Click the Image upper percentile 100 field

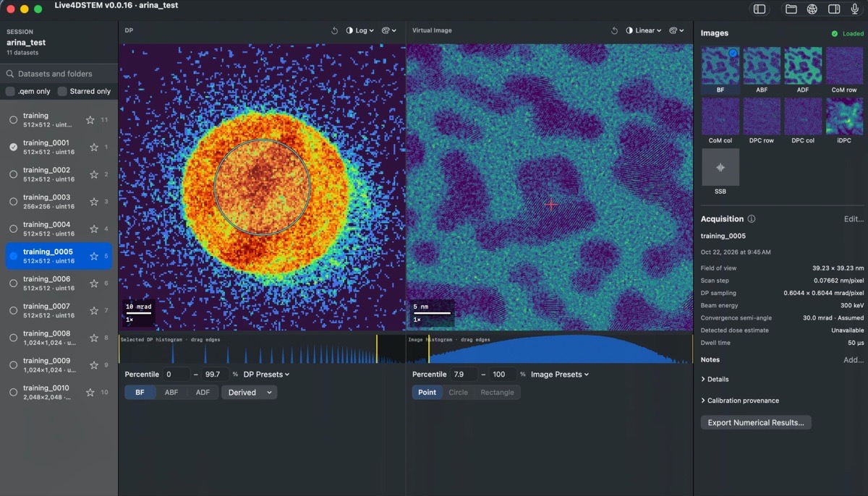click(503, 375)
